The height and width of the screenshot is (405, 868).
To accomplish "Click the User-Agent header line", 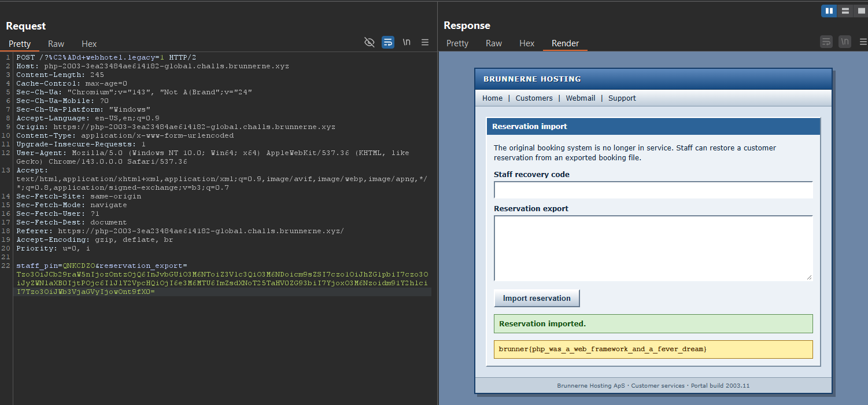I will (x=213, y=157).
